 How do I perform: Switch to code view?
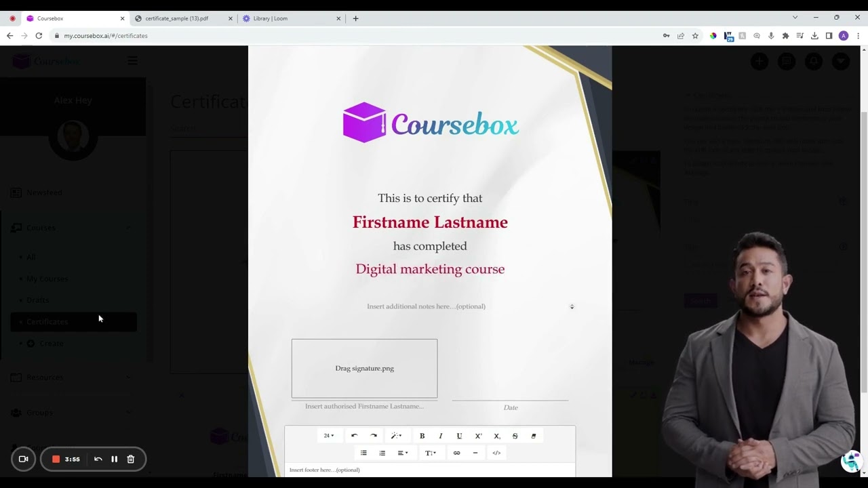tap(496, 453)
